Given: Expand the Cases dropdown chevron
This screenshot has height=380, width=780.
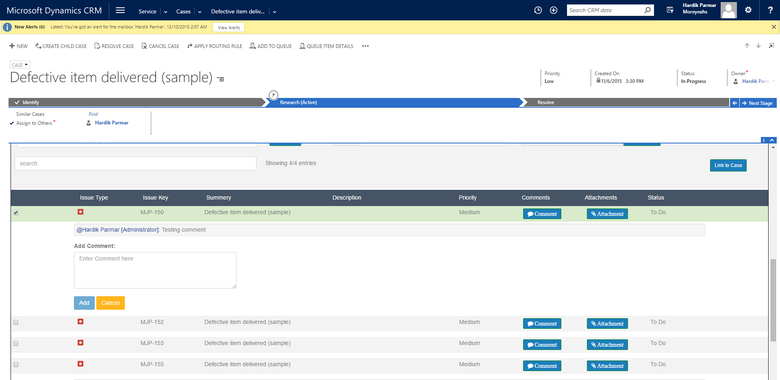Looking at the screenshot, I should point(199,11).
